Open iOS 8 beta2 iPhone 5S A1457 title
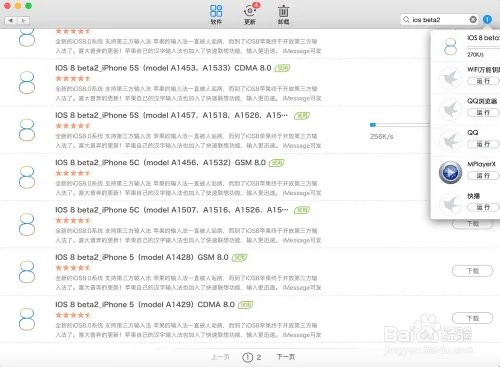Screen dimensions: 500x367 pos(172,115)
